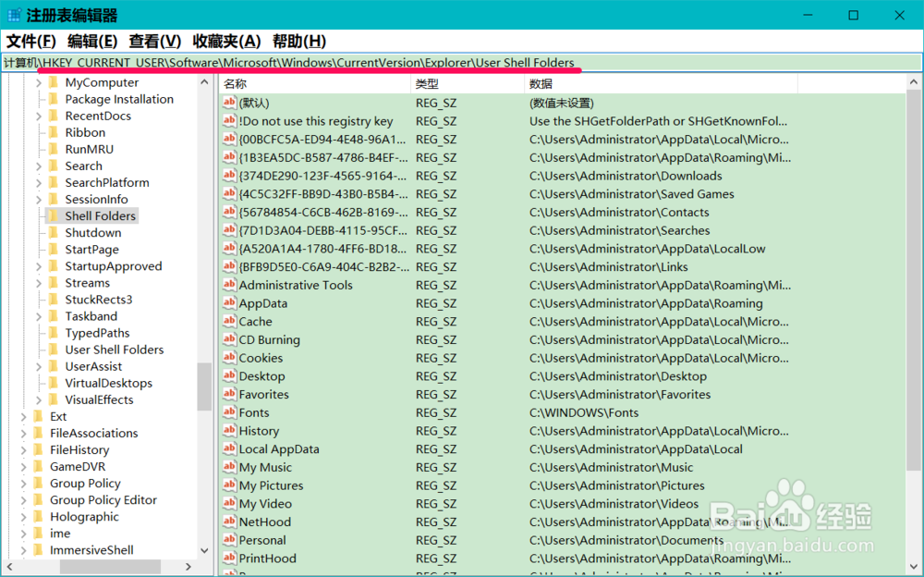
Task: Click the string icon beside NetHood value
Action: tap(229, 522)
